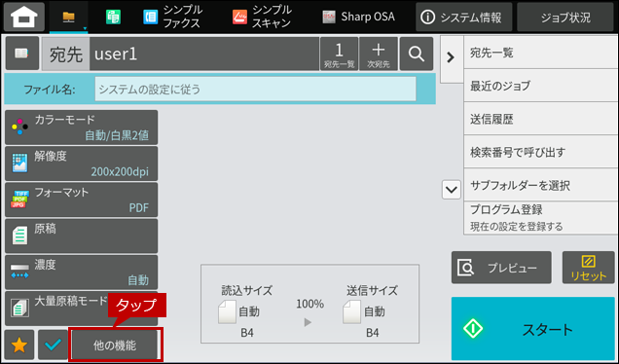
Task: Switch to シンプルファクス mode
Action: click(x=172, y=17)
